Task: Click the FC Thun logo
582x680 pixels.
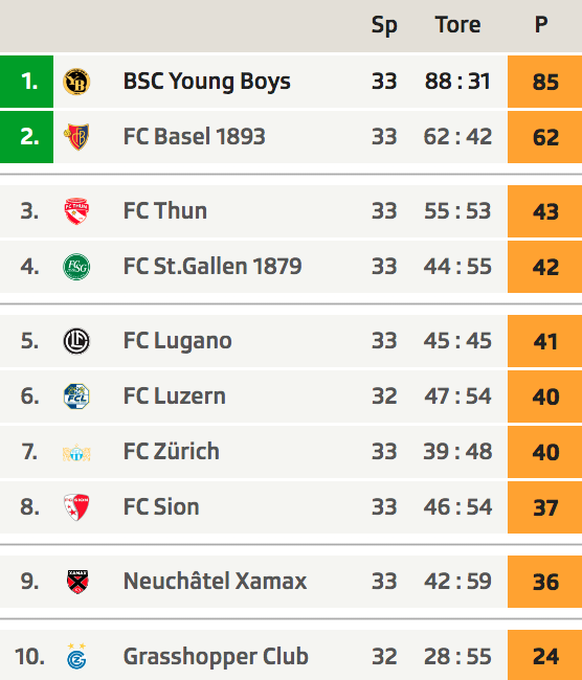Action: pos(76,211)
